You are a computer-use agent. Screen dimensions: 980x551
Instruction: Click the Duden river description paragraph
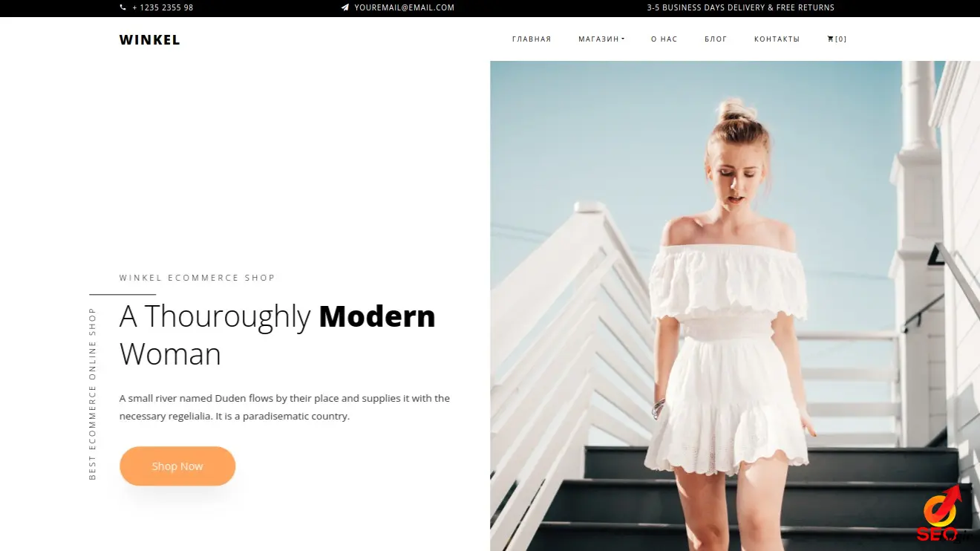pos(285,407)
